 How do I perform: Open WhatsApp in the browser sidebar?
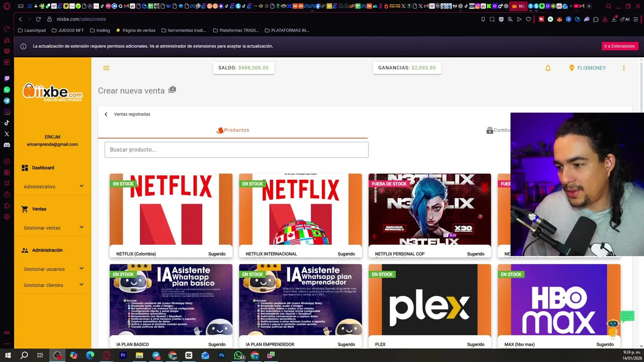click(7, 89)
